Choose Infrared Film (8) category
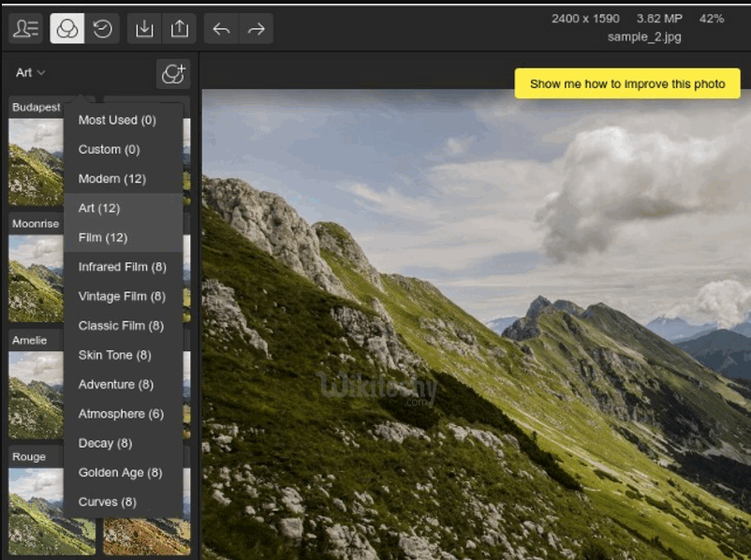 [122, 267]
